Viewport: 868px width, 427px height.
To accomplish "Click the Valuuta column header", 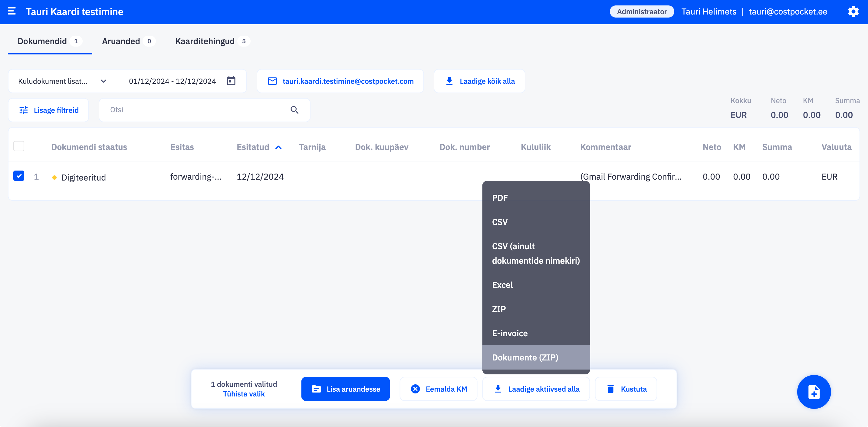I will pyautogui.click(x=836, y=147).
